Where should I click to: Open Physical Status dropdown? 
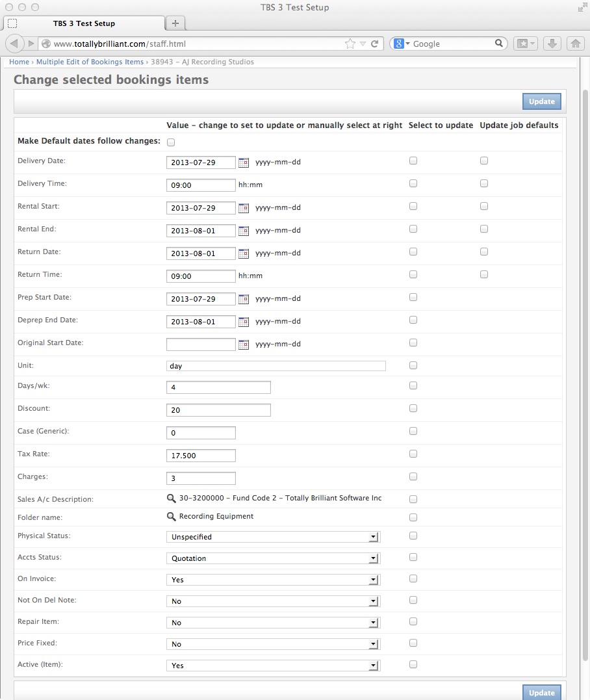tap(273, 537)
